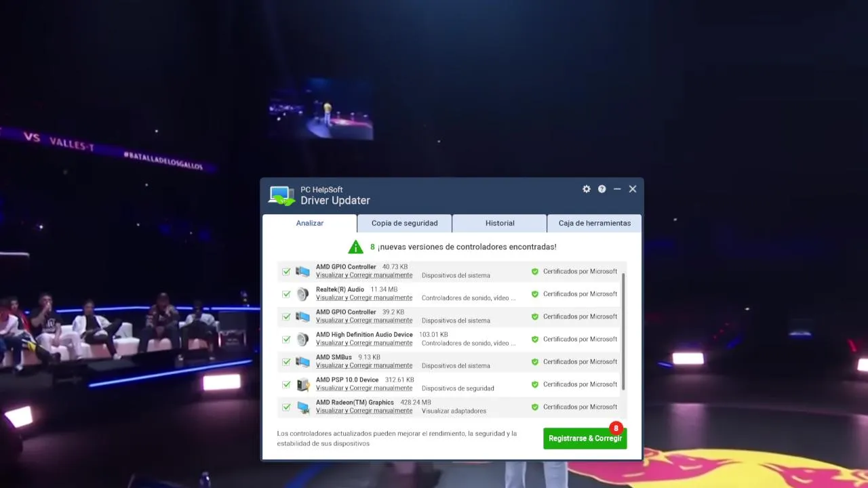The image size is (868, 488).
Task: Click the certified shield icon in the Realtek(R) Audio row
Action: coord(535,294)
